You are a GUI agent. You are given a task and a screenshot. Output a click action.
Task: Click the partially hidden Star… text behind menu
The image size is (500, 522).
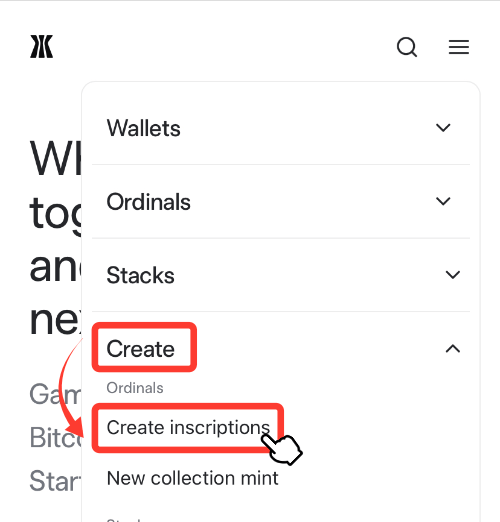pos(55,481)
